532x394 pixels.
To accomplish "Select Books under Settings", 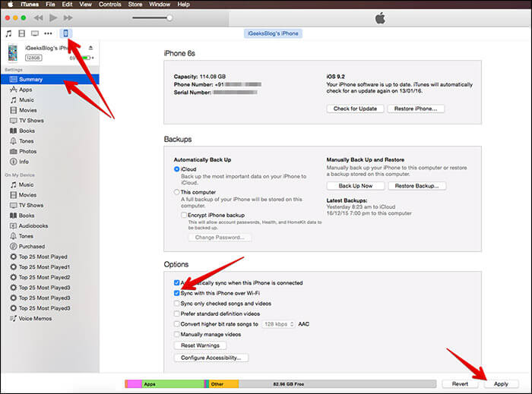I will point(50,131).
